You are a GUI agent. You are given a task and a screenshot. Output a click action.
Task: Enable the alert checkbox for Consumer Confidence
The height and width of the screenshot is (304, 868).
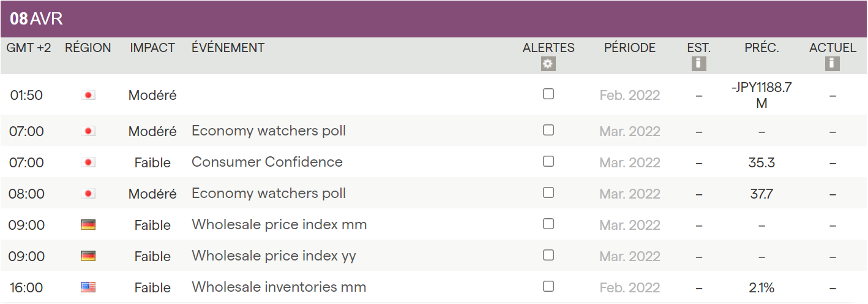click(548, 161)
